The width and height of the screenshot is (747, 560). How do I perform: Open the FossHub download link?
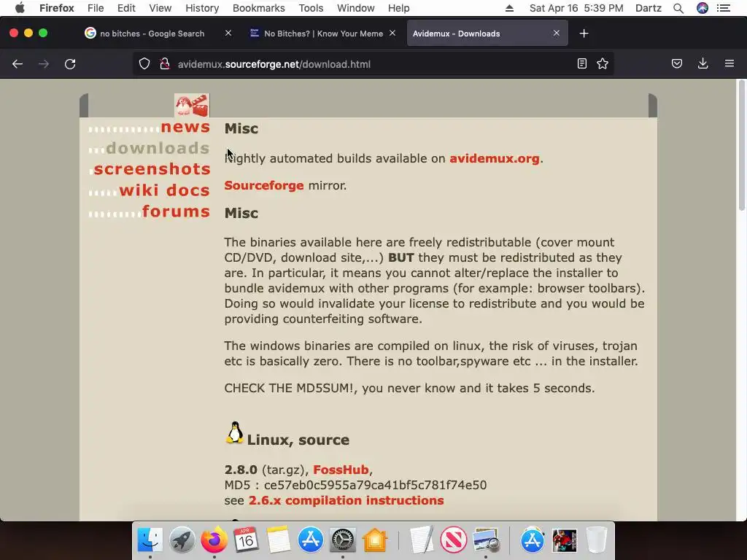(x=341, y=470)
